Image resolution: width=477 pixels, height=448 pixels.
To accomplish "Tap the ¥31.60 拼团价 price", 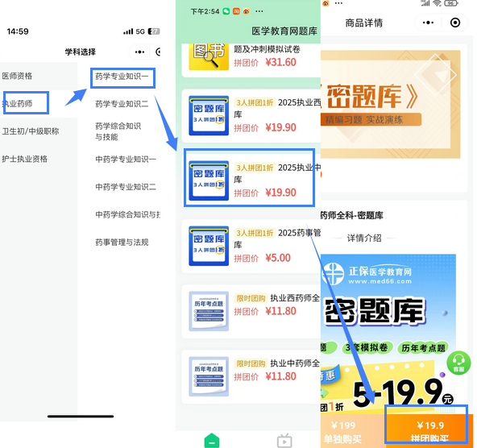I will pos(280,62).
